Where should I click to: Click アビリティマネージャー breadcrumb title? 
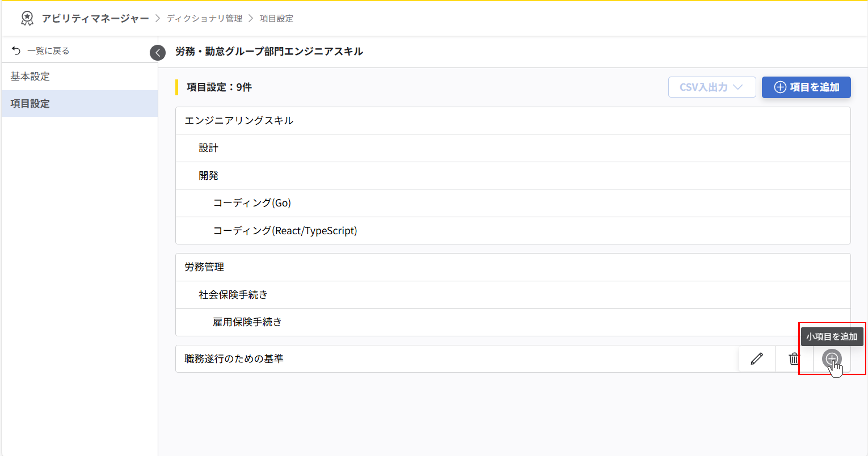pos(95,18)
